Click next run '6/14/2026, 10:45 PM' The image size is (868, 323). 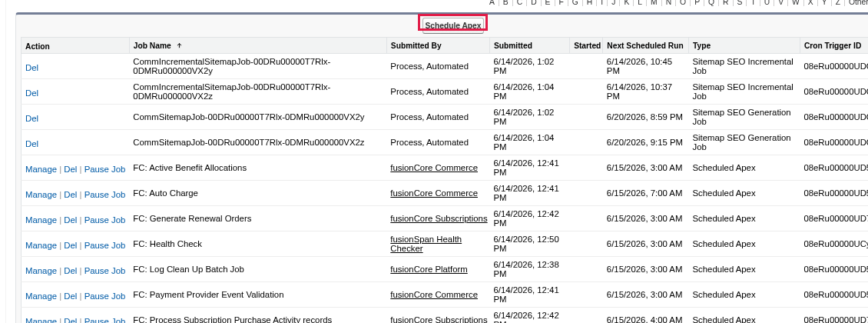point(639,66)
